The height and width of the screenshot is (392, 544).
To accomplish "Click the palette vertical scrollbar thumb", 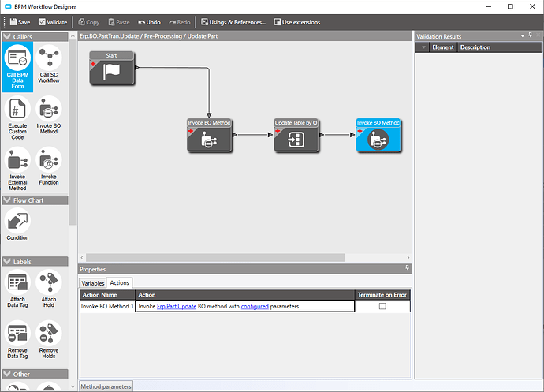I will pos(73,133).
